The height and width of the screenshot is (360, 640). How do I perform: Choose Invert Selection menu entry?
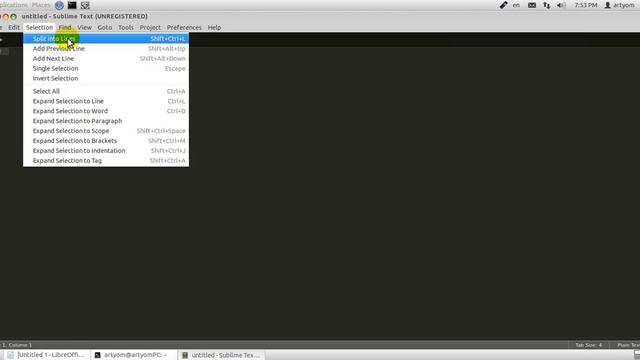point(106,78)
